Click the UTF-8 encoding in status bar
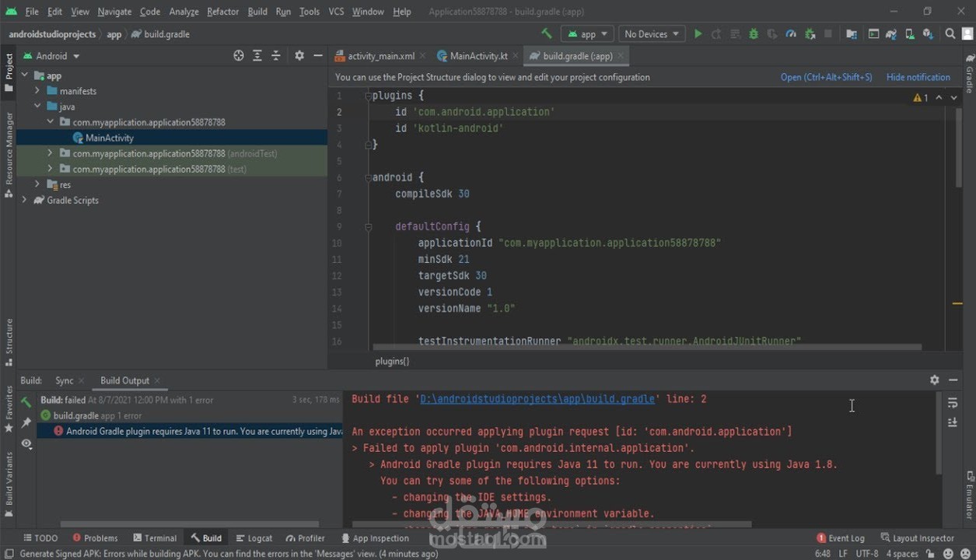This screenshot has width=976, height=560. pyautogui.click(x=867, y=554)
